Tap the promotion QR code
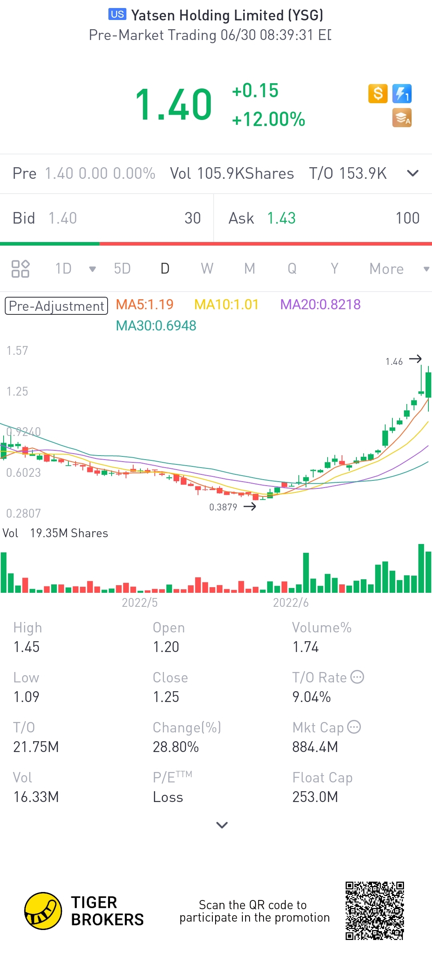Image resolution: width=432 pixels, height=980 pixels. tap(375, 910)
